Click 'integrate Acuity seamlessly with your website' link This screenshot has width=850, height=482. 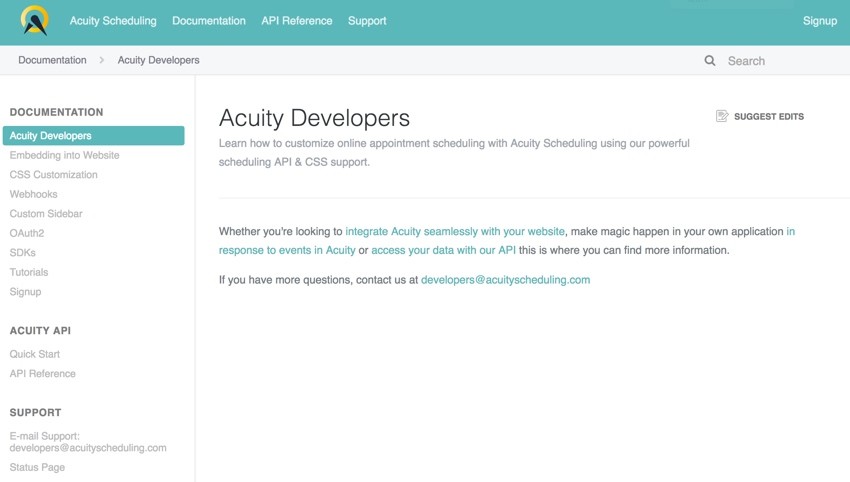tap(455, 232)
